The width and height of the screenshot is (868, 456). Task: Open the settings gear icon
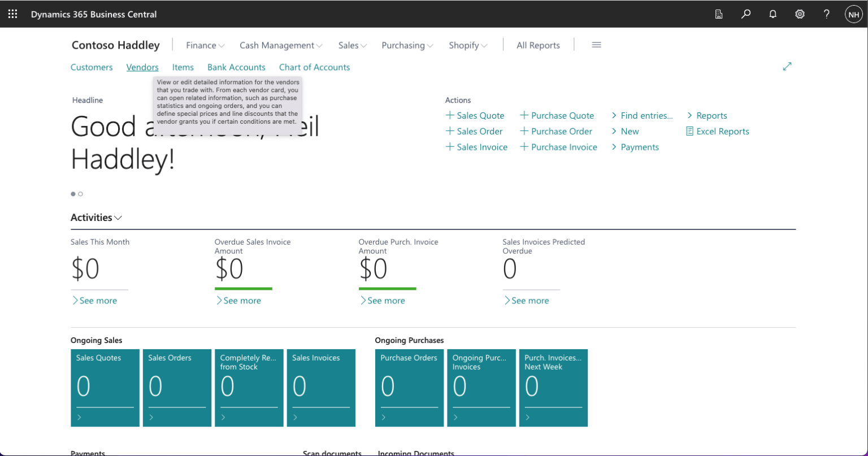[800, 14]
